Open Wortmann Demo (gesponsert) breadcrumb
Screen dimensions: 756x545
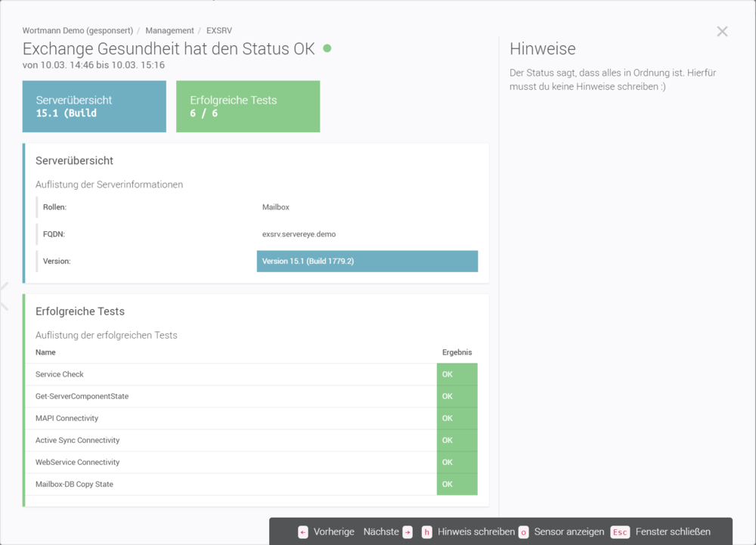coord(78,30)
